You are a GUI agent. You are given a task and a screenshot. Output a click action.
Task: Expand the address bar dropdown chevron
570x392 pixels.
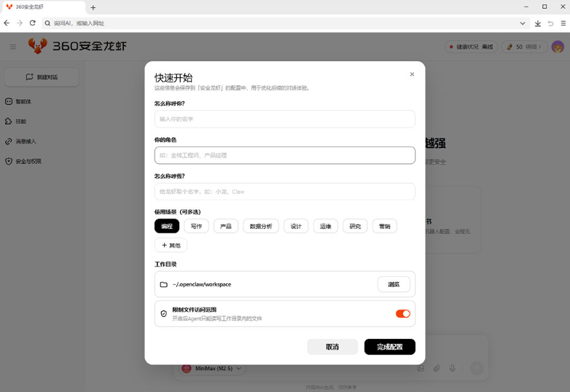[523, 23]
